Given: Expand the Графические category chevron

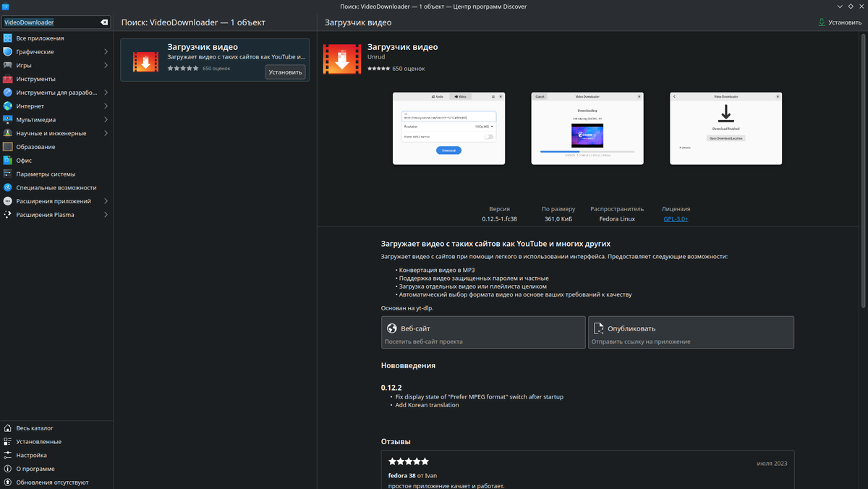Looking at the screenshot, I should click(106, 52).
